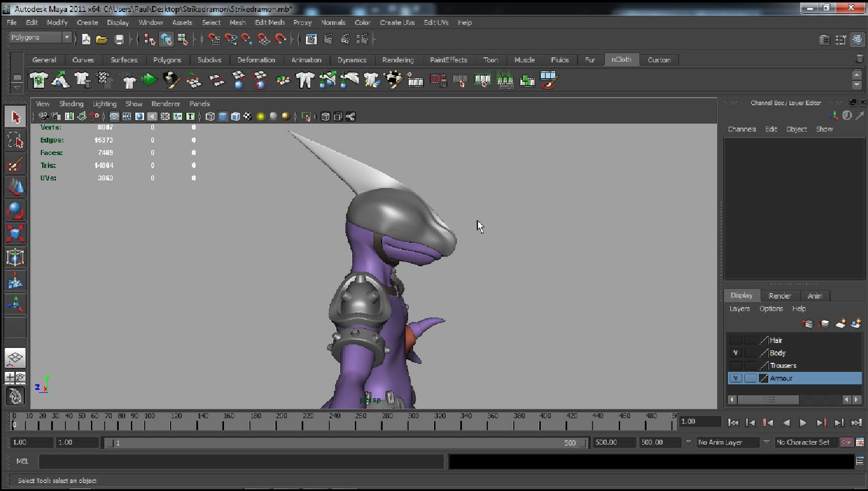Play the animation forwards
This screenshot has width=868, height=491.
point(803,423)
